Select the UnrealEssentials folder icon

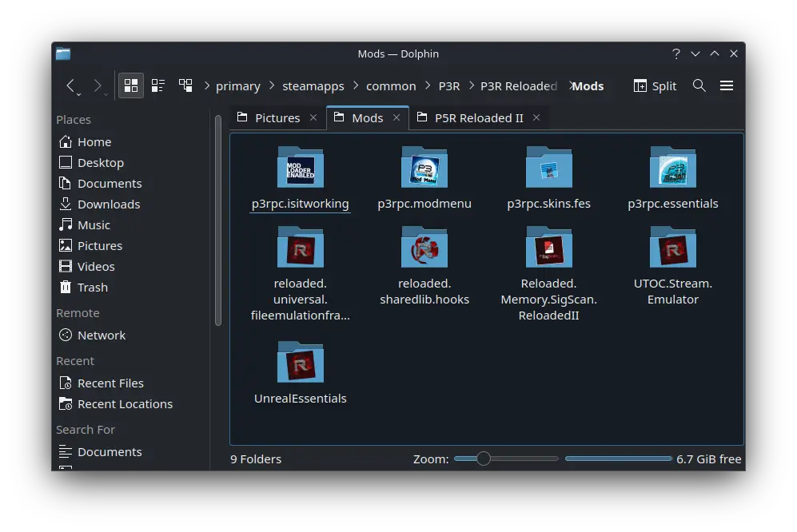(301, 362)
